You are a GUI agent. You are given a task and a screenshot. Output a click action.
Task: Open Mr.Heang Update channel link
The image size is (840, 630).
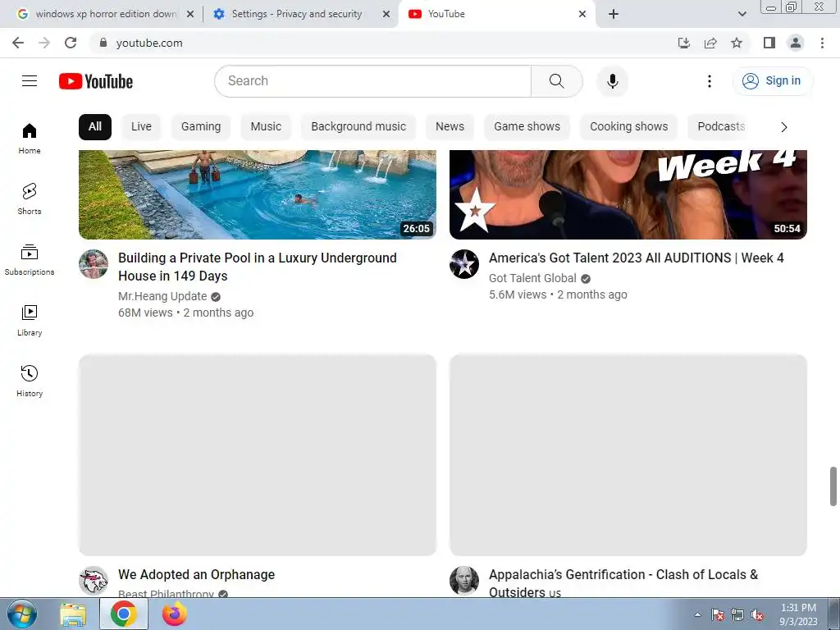coord(162,296)
